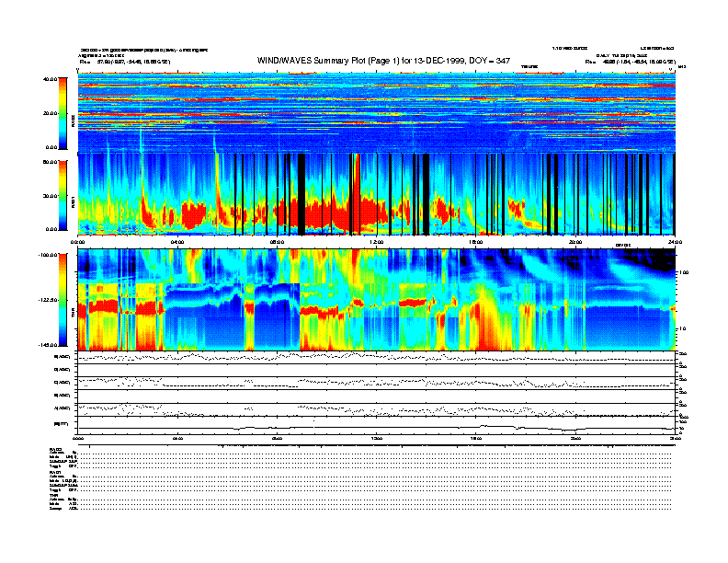728x563 pixels.
Task: Click the RAD1 intensity color scale bar
Action: 63,196
